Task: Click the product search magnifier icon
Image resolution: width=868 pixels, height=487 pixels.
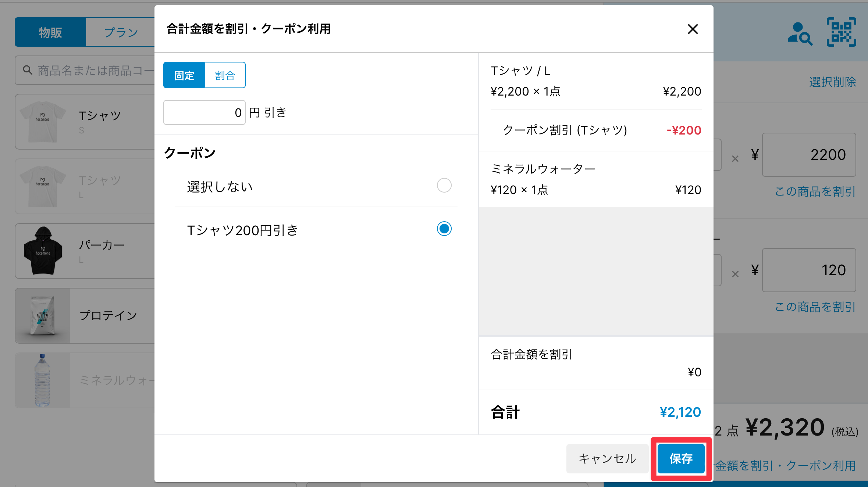Action: 28,70
